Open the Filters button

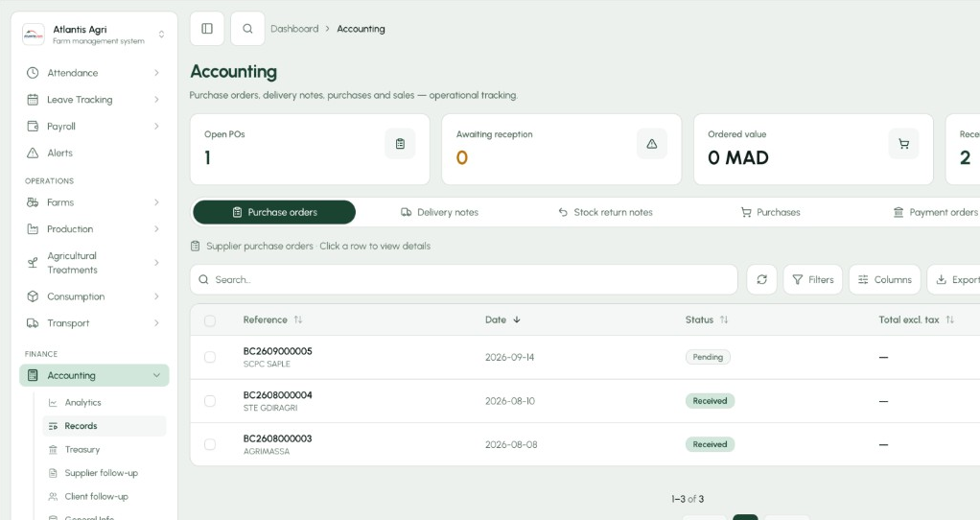(x=813, y=279)
